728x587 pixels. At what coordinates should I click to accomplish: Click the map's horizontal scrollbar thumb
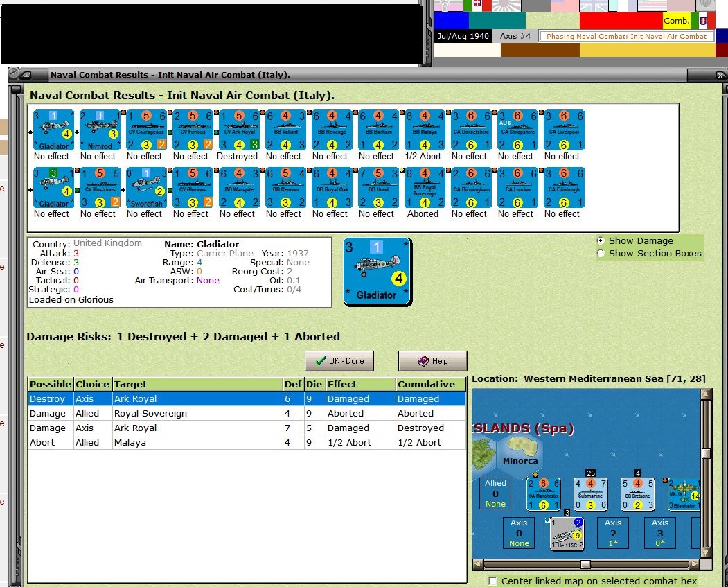[586, 564]
